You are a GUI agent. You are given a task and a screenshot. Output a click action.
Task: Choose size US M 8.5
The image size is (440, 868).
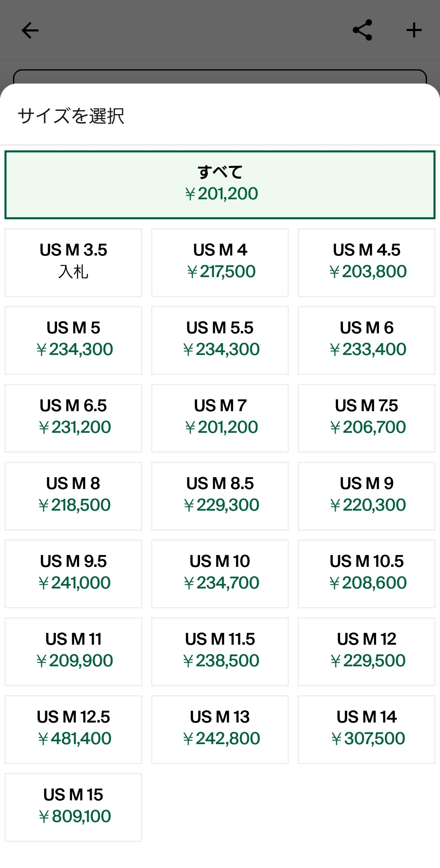[220, 496]
